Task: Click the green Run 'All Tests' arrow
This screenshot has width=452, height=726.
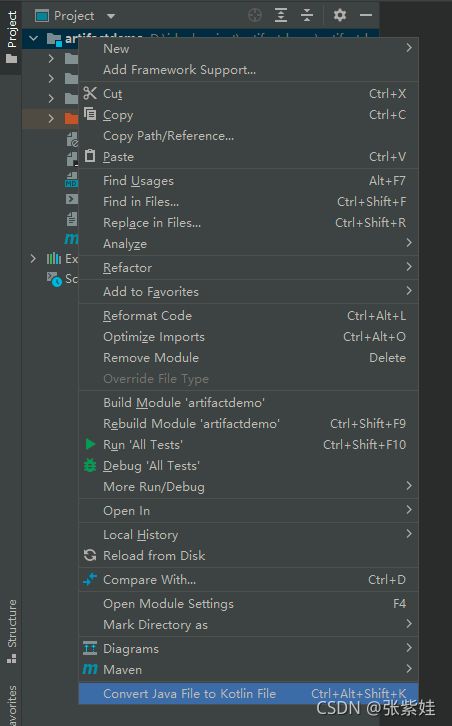Action: pyautogui.click(x=90, y=444)
